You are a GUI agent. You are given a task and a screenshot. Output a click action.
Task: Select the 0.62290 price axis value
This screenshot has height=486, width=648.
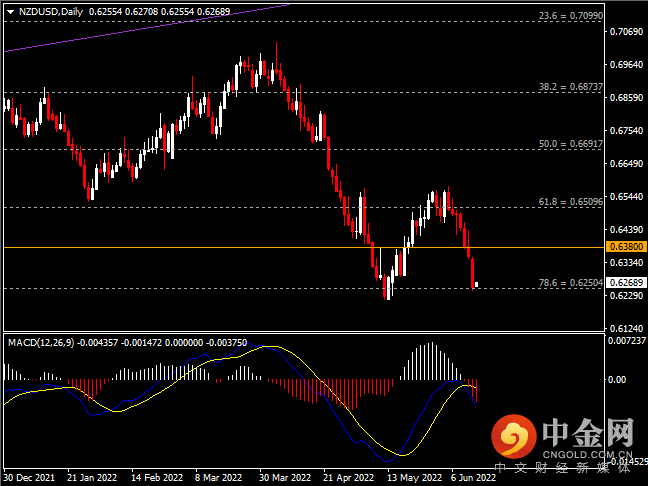(627, 295)
